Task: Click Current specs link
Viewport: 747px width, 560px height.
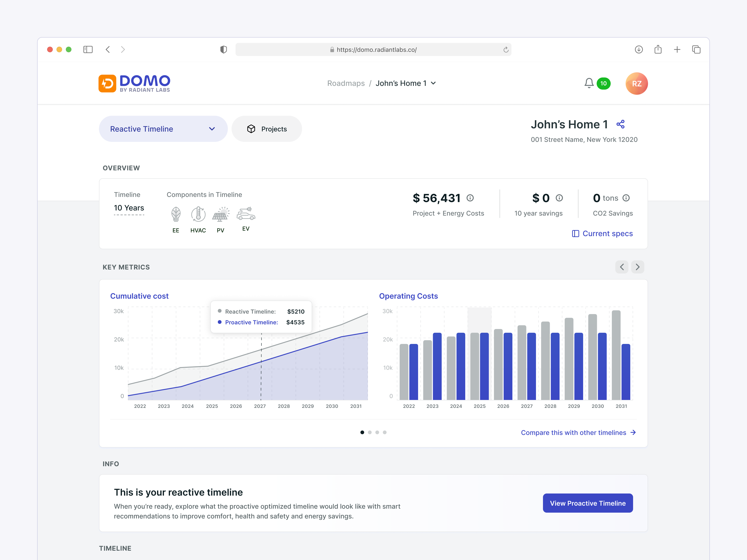Action: [x=608, y=233]
